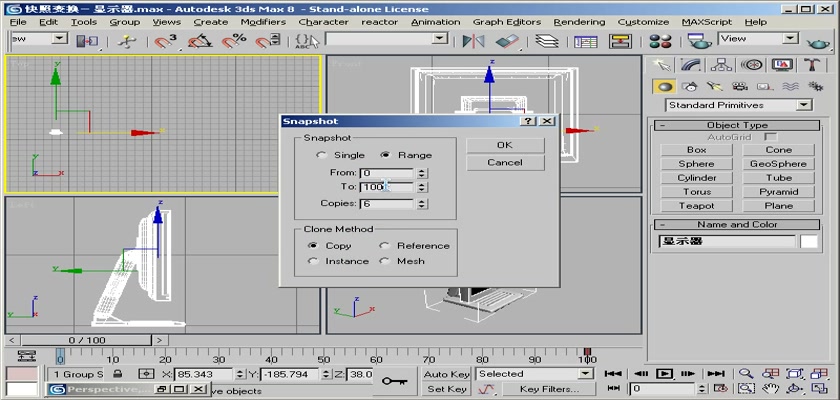Toggle Absolute/Offset transform type-in mode
The width and height of the screenshot is (840, 400).
[x=146, y=374]
